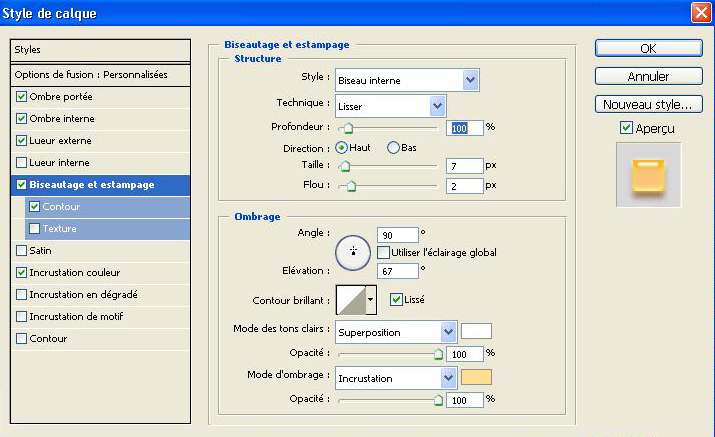Open the Style dropdown showing Biseau interne
The width and height of the screenshot is (715, 437).
point(407,80)
